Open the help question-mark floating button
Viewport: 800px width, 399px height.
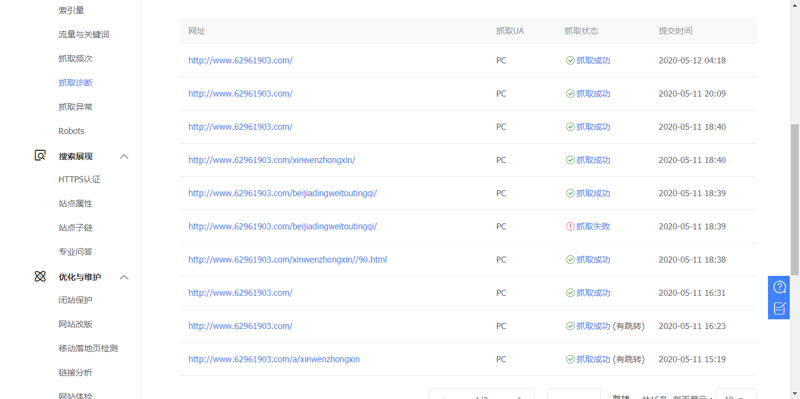click(779, 287)
